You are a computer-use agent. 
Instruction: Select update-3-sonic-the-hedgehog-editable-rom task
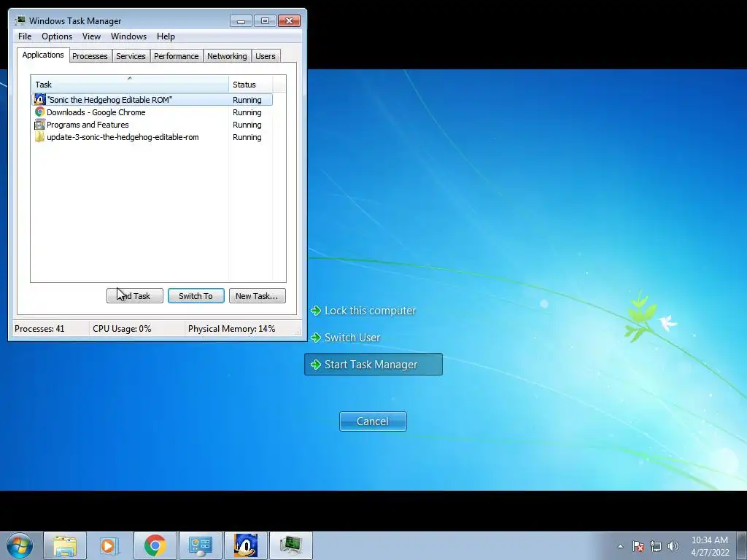[x=152, y=136]
